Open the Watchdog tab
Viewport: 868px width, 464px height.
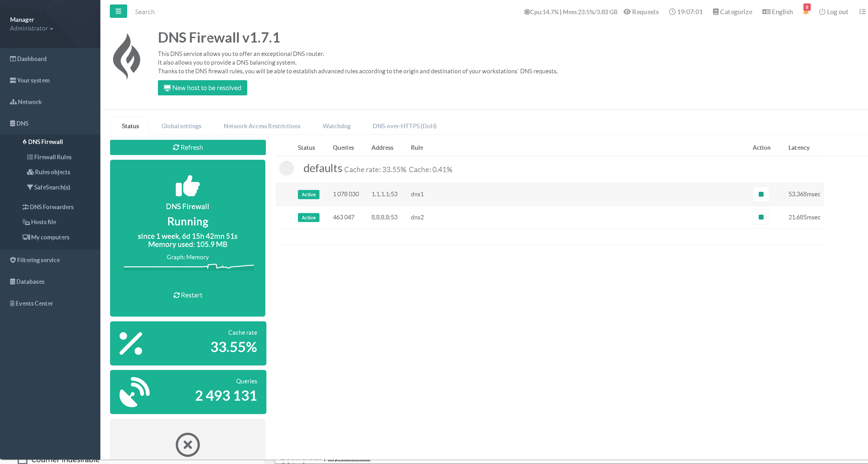[336, 126]
